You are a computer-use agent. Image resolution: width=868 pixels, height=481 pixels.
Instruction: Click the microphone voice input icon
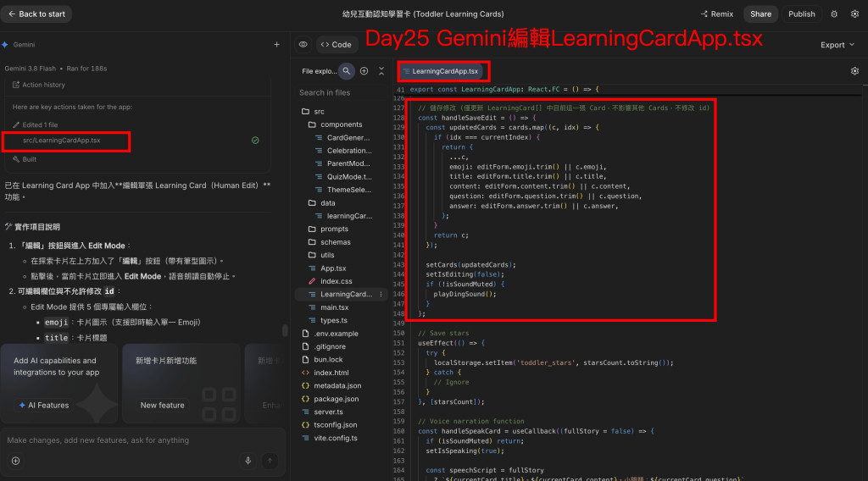tap(248, 461)
